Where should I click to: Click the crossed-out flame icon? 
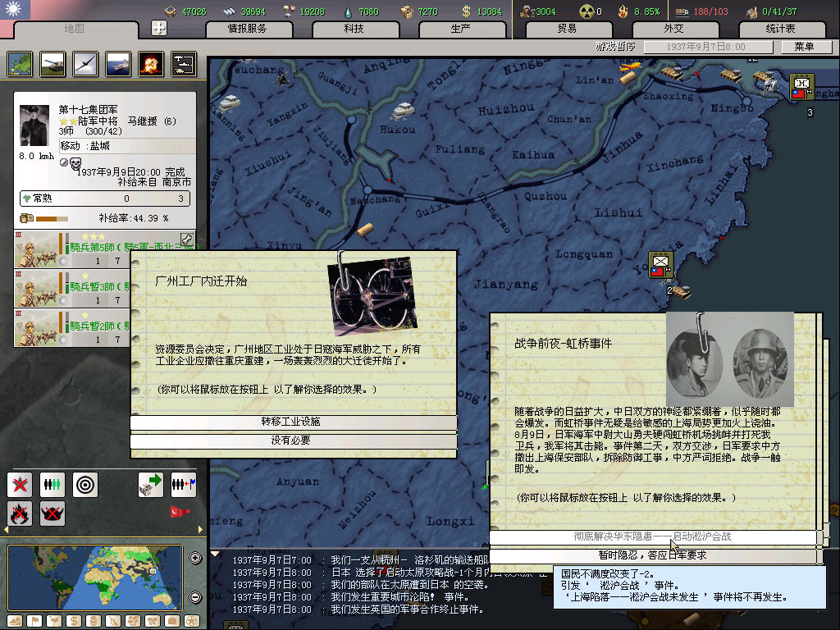[x=20, y=514]
